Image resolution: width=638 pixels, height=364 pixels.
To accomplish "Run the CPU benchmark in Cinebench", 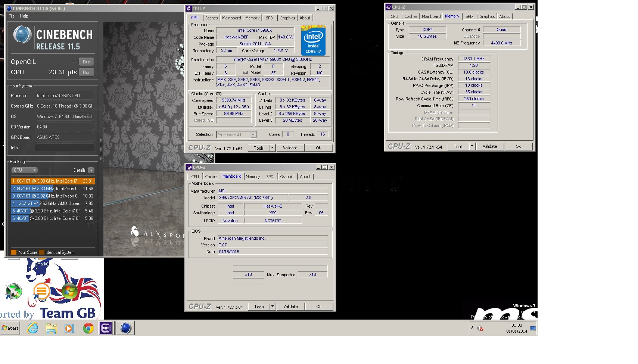I will 87,72.
